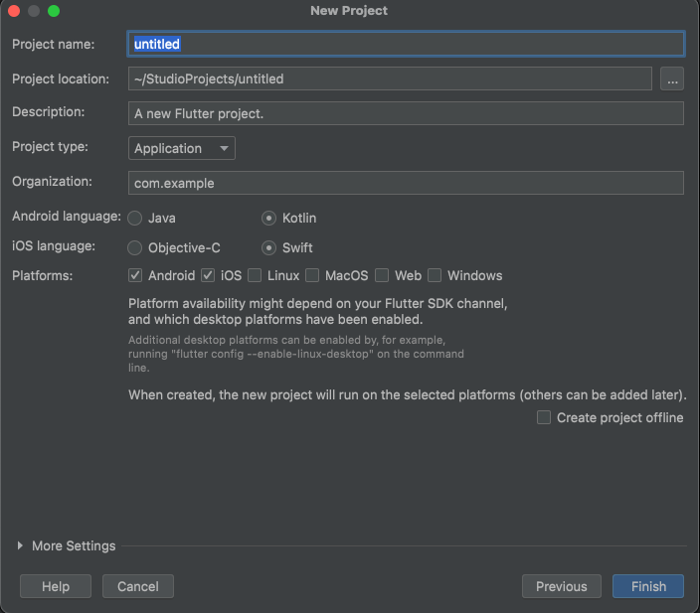Click the Project location path field
This screenshot has height=613, width=700.
tap(390, 78)
